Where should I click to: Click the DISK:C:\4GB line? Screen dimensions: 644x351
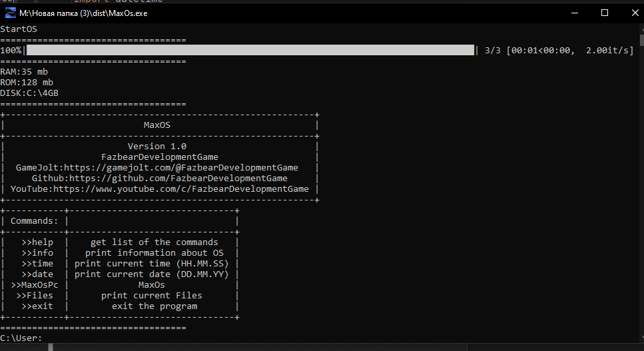[x=29, y=93]
